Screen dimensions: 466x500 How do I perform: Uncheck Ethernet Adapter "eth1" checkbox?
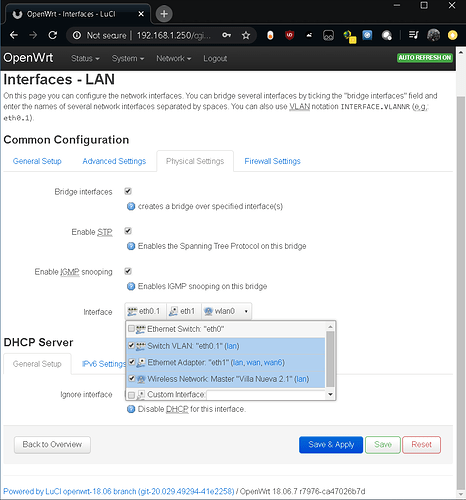coord(132,362)
